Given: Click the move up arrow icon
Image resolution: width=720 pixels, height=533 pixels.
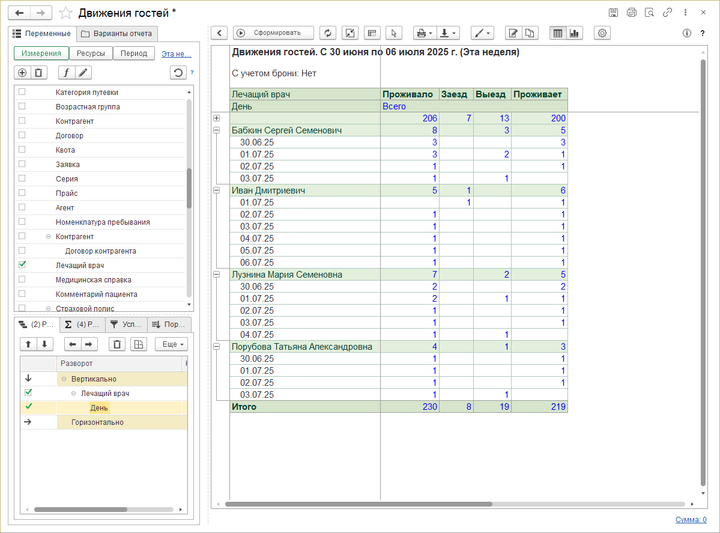Looking at the screenshot, I should [27, 344].
